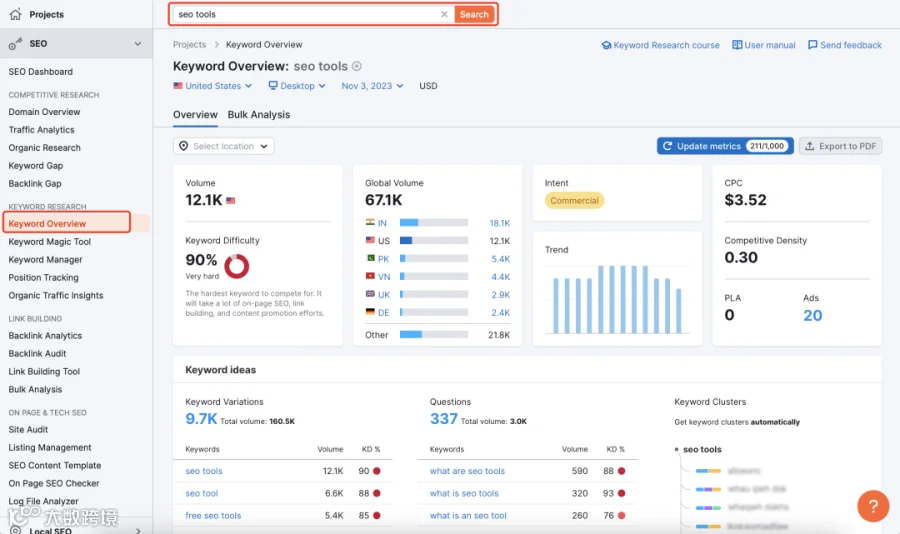Click the SEO key icon in sidebar
The height and width of the screenshot is (534, 900).
[15, 44]
